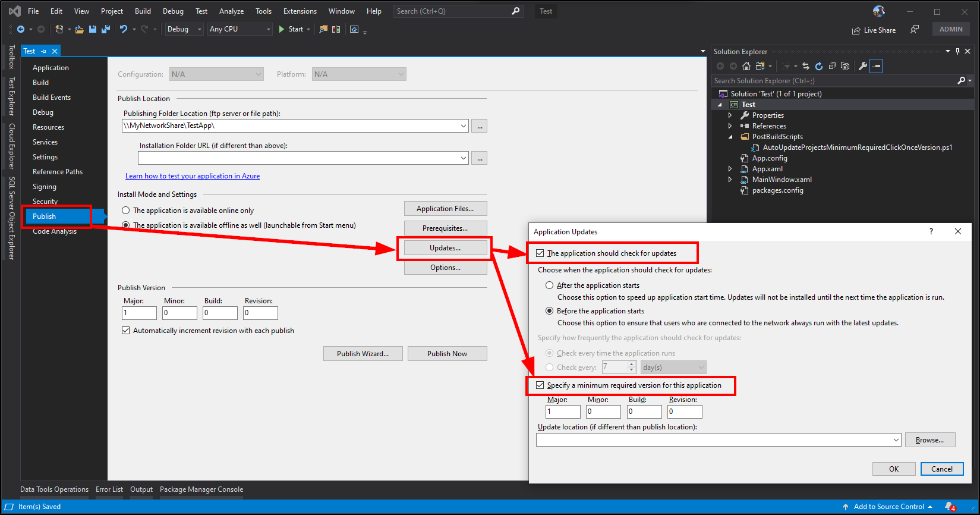This screenshot has height=515, width=980.
Task: Click the Solution Explorer Home icon
Action: 746,66
